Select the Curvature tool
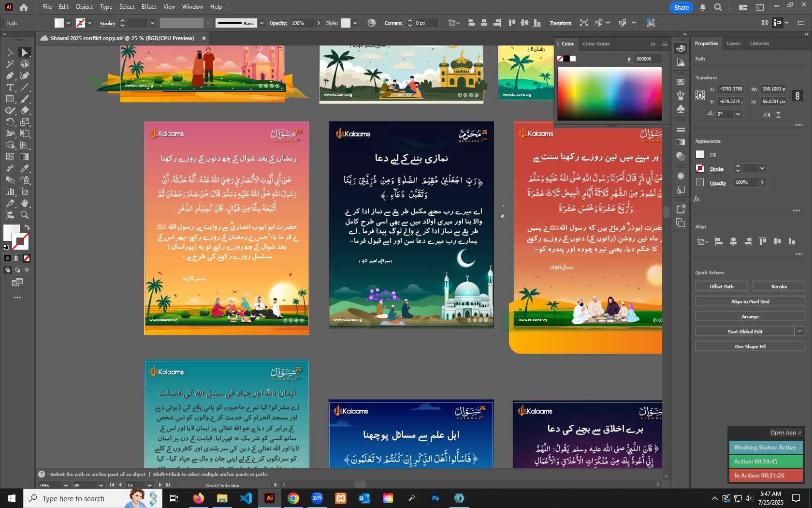The height and width of the screenshot is (508, 812). [25, 75]
